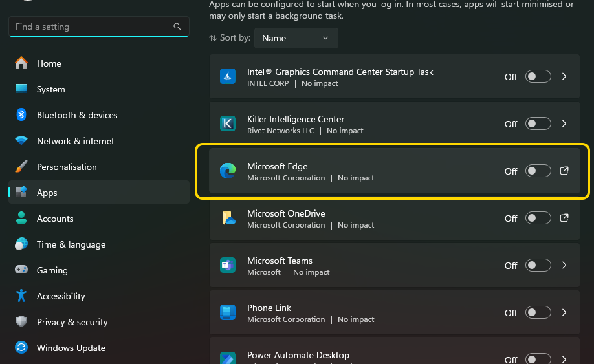Turn on Phone Link startup toggle
Screen dimensions: 594x364
click(538, 312)
